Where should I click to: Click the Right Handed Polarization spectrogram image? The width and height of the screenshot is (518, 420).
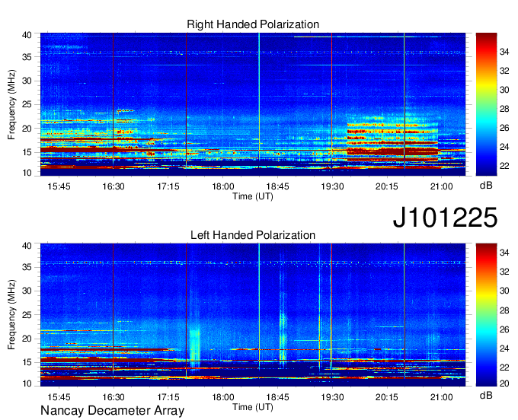click(253, 104)
